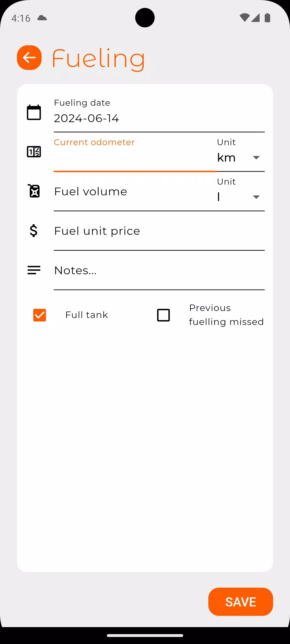Click the calendar icon beside Fueling date
The width and height of the screenshot is (290, 644).
click(34, 112)
